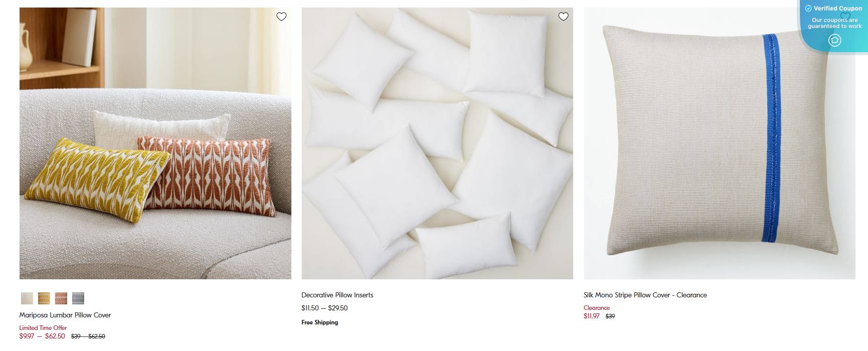Open Silk Mono Stripe Pillow Cover - Clearance
This screenshot has height=351, width=868.
(645, 295)
